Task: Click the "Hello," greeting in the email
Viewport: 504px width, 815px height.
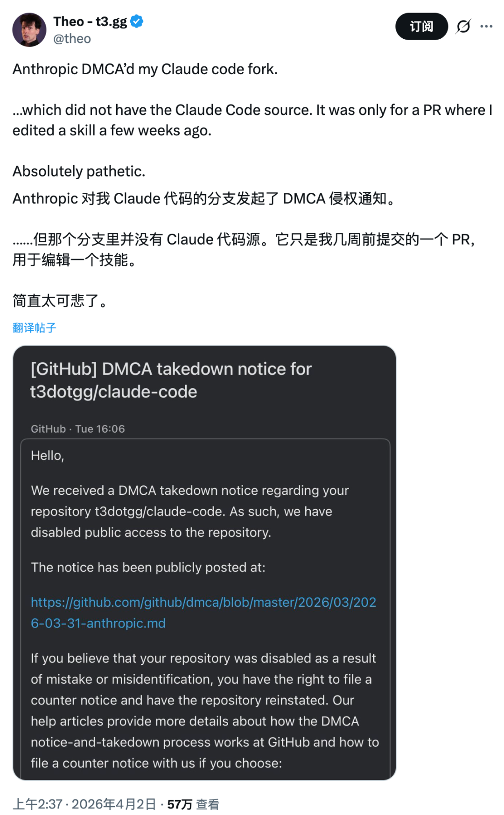Action: pos(47,456)
